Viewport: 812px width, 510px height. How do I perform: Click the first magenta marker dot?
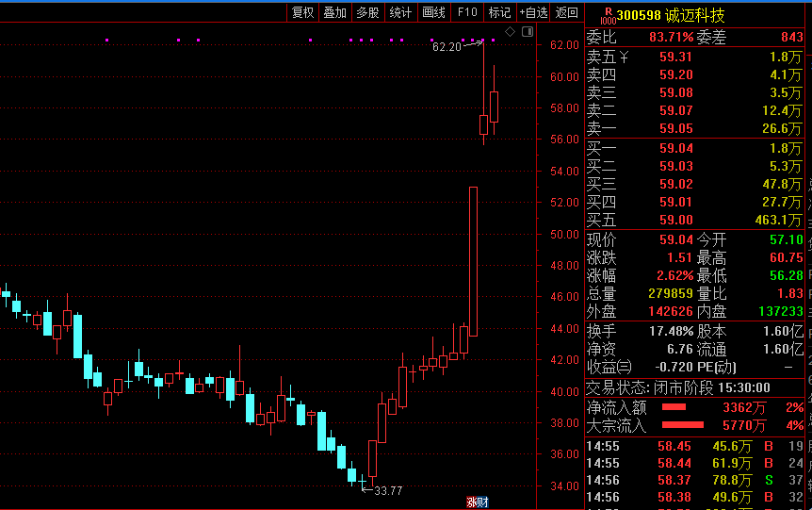107,40
